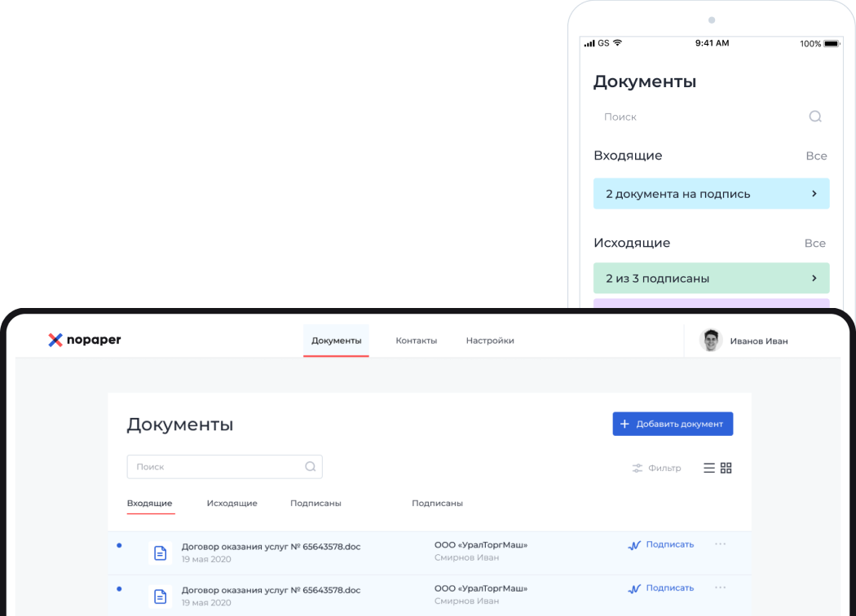
Task: Open first Договор оказания услуг № 65643578.doc
Action: (271, 547)
